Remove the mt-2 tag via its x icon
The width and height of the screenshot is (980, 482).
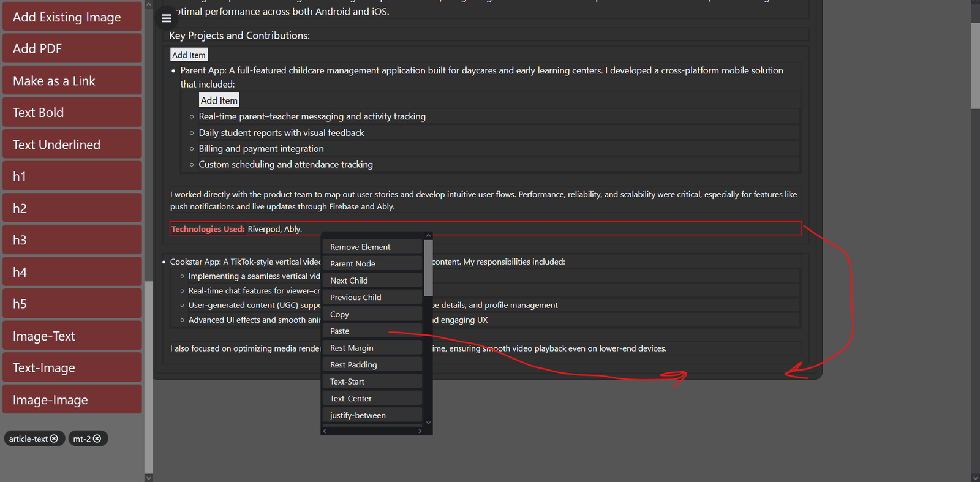click(x=97, y=439)
